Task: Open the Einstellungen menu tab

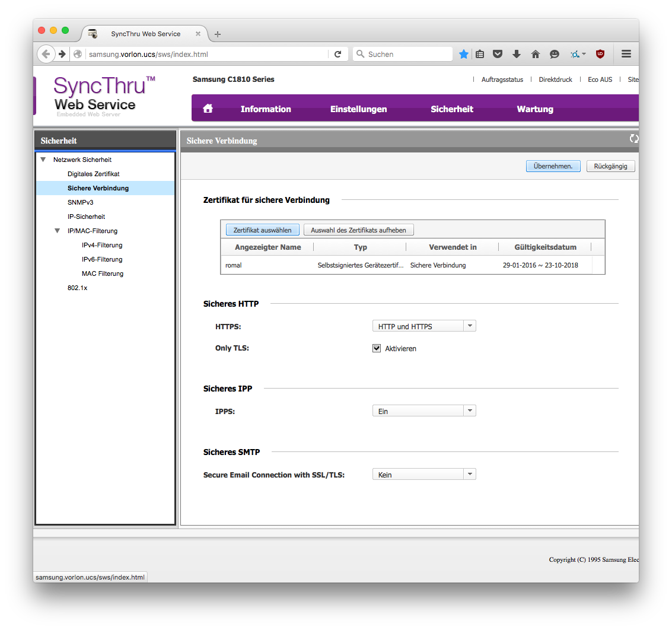Action: (358, 109)
